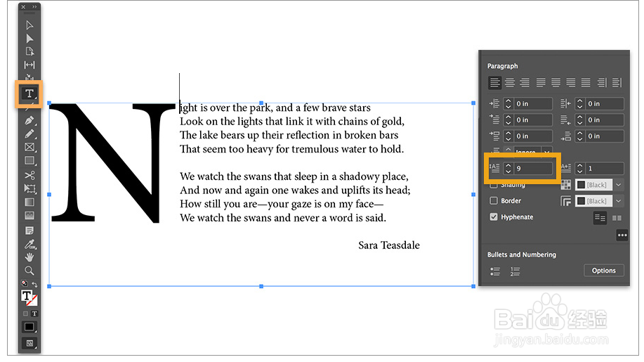The width and height of the screenshot is (644, 362).
Task: Click the Apply Color black swatch
Action: [x=29, y=327]
